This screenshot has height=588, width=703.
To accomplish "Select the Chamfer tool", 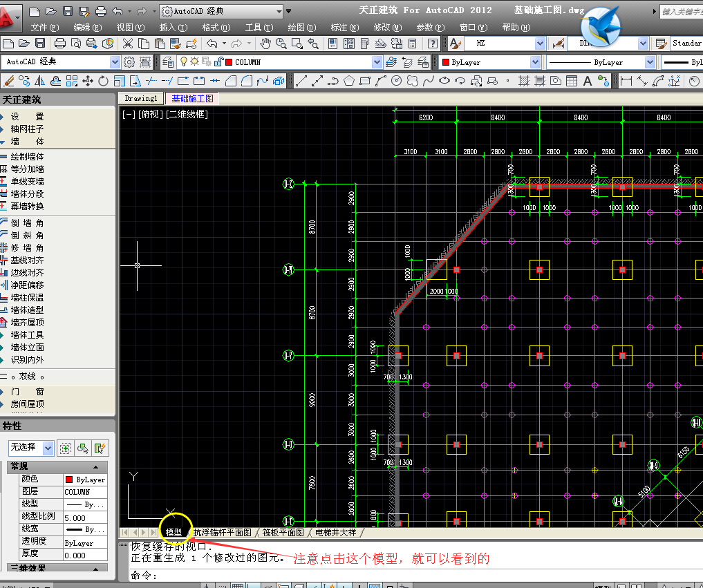I will 231,81.
